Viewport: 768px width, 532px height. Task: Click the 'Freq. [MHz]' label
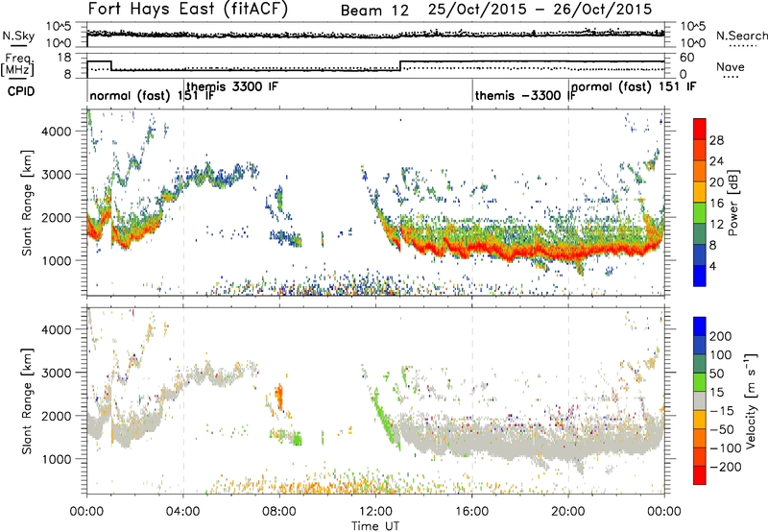[x=18, y=64]
